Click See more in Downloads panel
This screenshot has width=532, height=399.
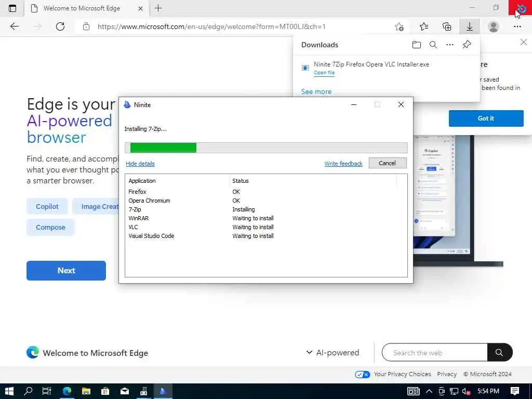pos(316,91)
